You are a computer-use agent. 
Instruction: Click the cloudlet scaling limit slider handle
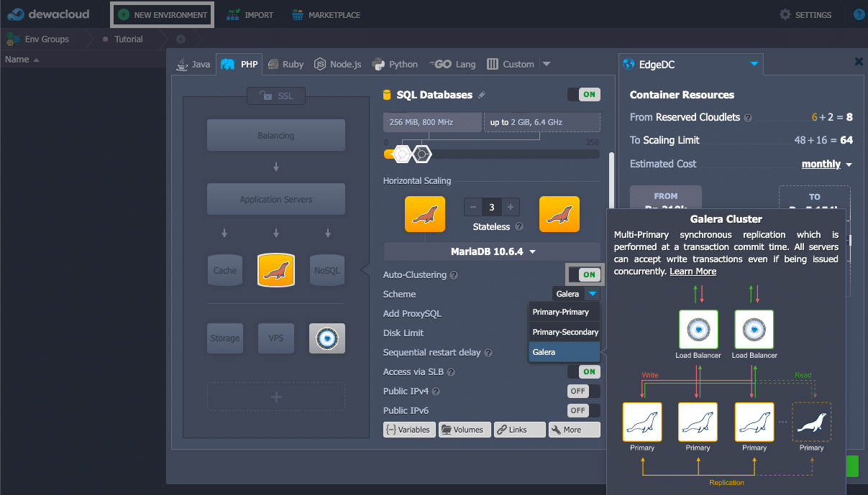pyautogui.click(x=422, y=153)
